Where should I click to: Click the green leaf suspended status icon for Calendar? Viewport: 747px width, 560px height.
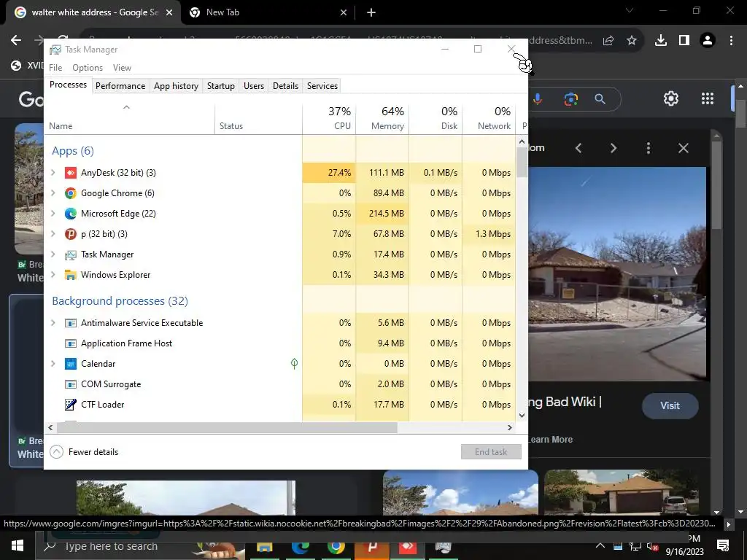coord(295,364)
